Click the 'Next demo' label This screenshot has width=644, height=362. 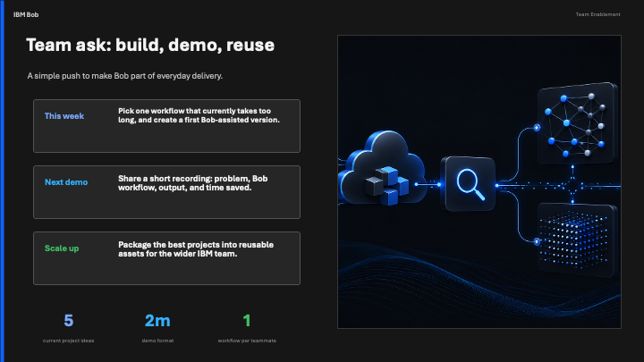(x=66, y=182)
